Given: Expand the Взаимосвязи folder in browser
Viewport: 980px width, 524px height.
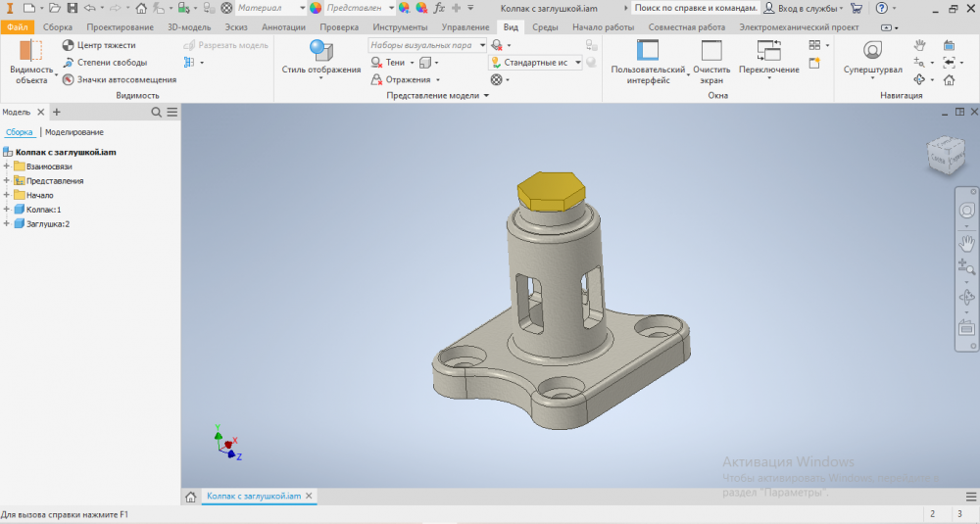Looking at the screenshot, I should tap(7, 167).
